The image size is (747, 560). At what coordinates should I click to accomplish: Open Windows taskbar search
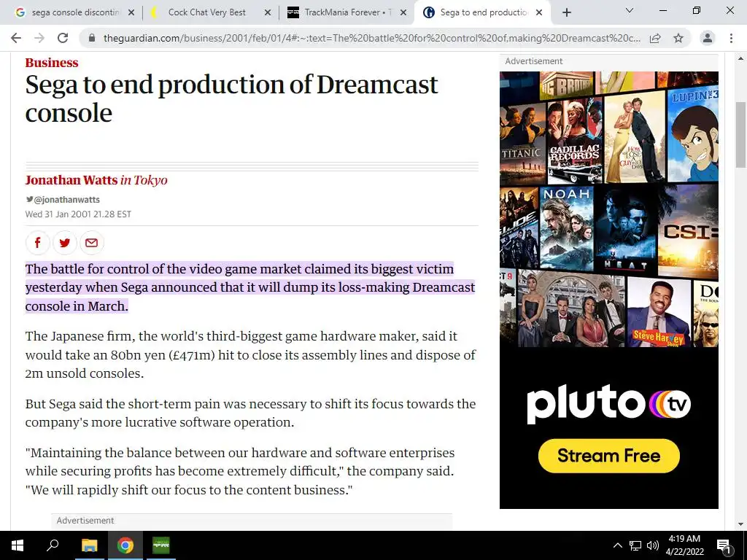coord(53,545)
